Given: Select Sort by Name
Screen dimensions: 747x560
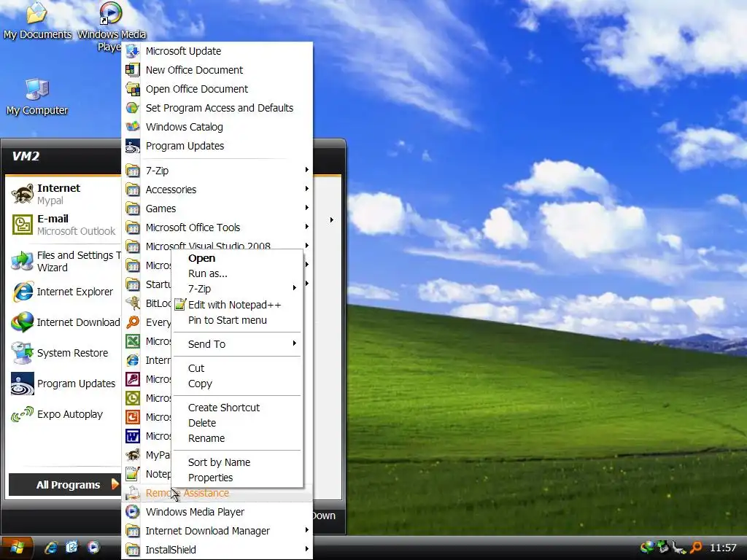Looking at the screenshot, I should point(237,462).
